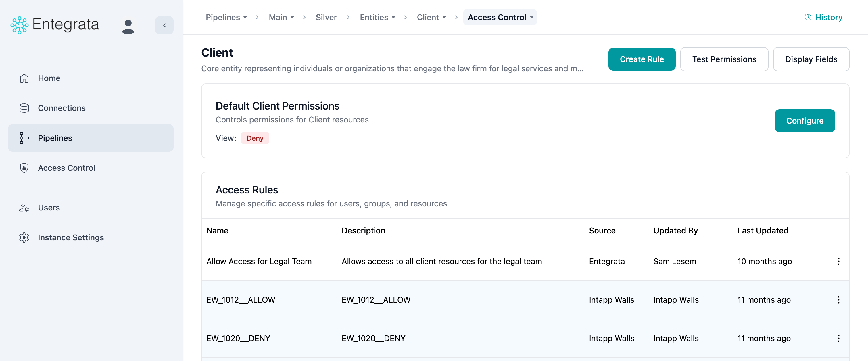This screenshot has width=868, height=361.
Task: Select the Allow Access for Legal Team name
Action: tap(259, 261)
